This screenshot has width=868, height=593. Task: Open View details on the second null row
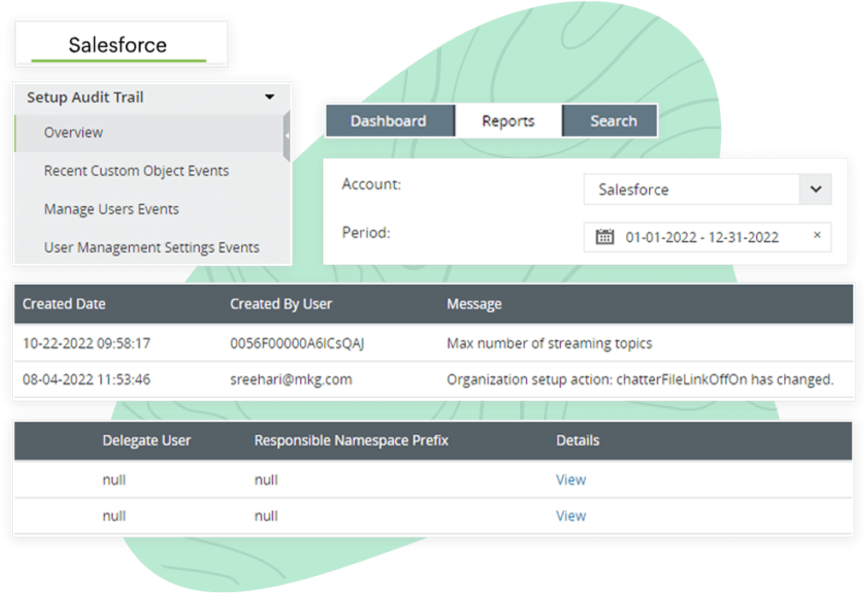[570, 515]
